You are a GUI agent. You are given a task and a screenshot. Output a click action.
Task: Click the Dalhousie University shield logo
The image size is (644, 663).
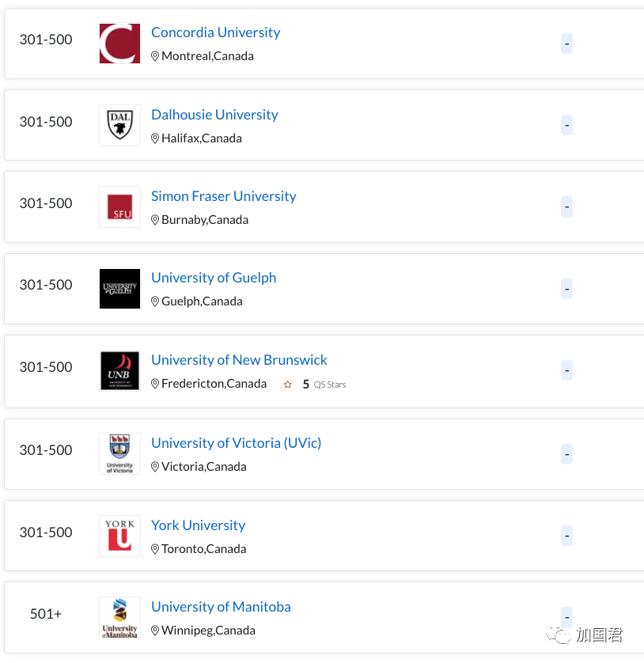(119, 126)
